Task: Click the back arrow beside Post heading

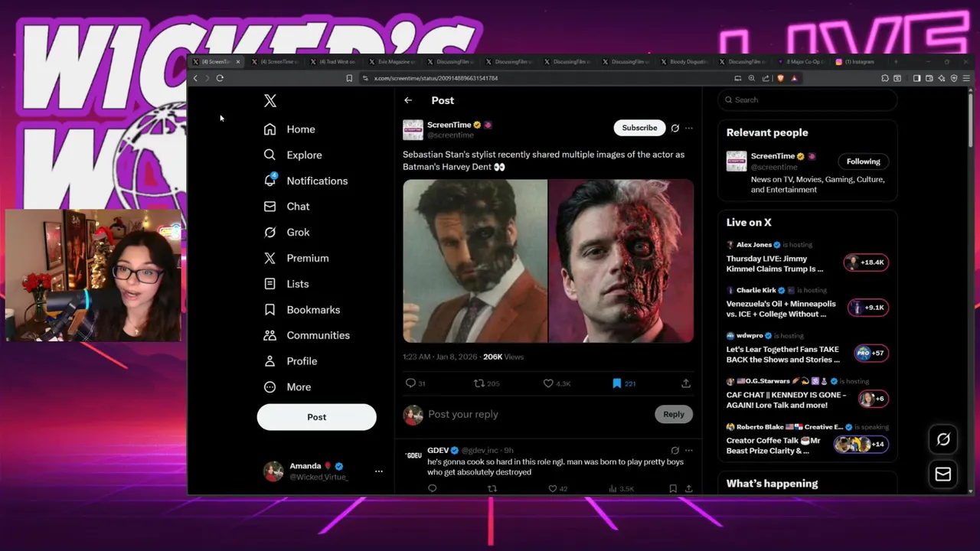Action: point(408,100)
